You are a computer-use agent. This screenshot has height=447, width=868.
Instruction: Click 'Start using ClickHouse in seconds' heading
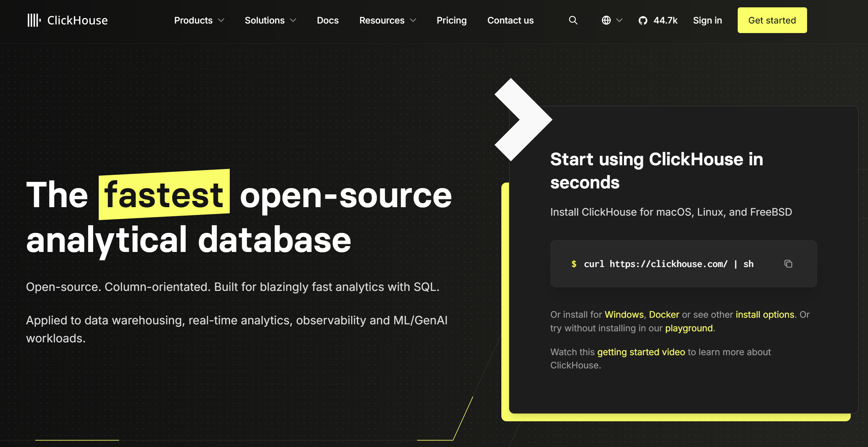(x=657, y=170)
